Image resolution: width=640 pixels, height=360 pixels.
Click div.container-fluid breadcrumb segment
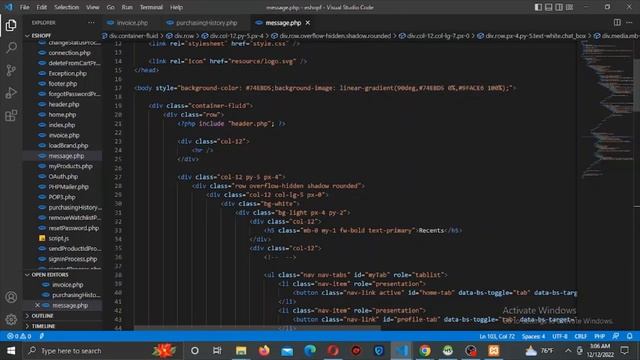(x=133, y=36)
